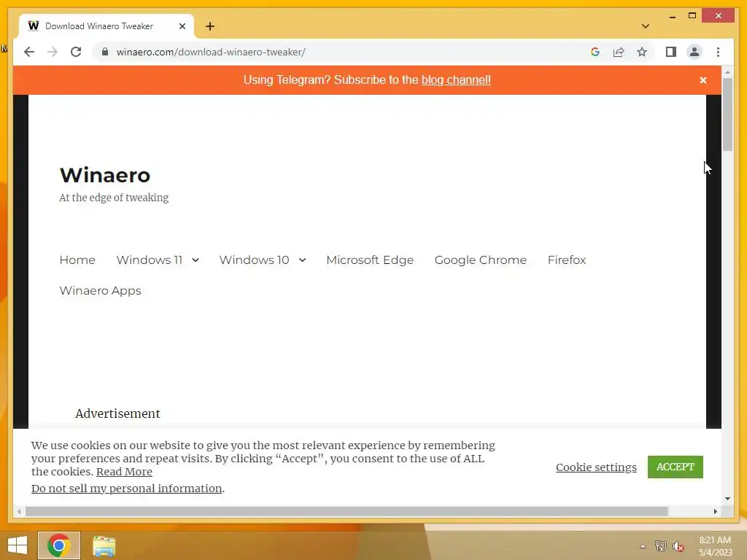747x560 pixels.
Task: Show hidden system tray icons
Action: [643, 546]
